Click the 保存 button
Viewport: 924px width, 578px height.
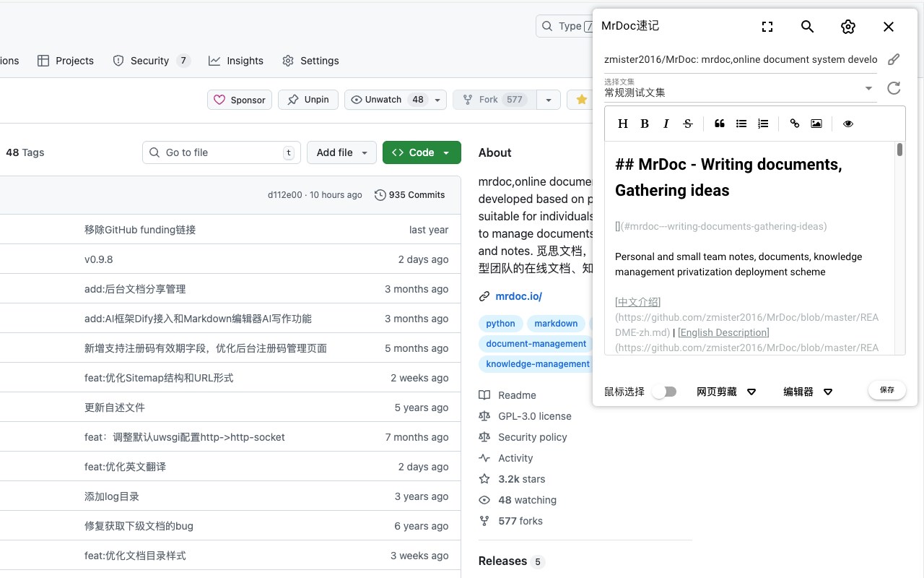(x=887, y=390)
